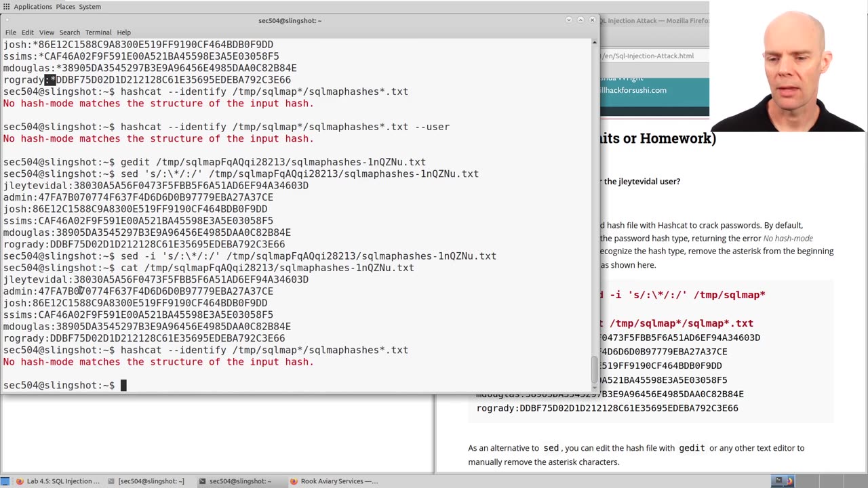Viewport: 868px width, 488px height.
Task: Open the terminal Help menu
Action: point(123,33)
